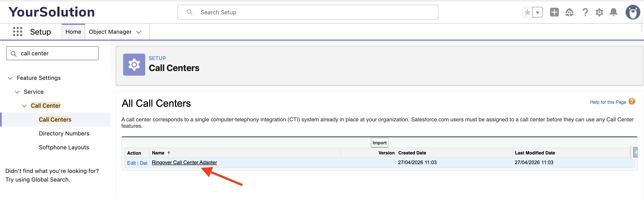Open the Object Manager tab

pyautogui.click(x=110, y=32)
